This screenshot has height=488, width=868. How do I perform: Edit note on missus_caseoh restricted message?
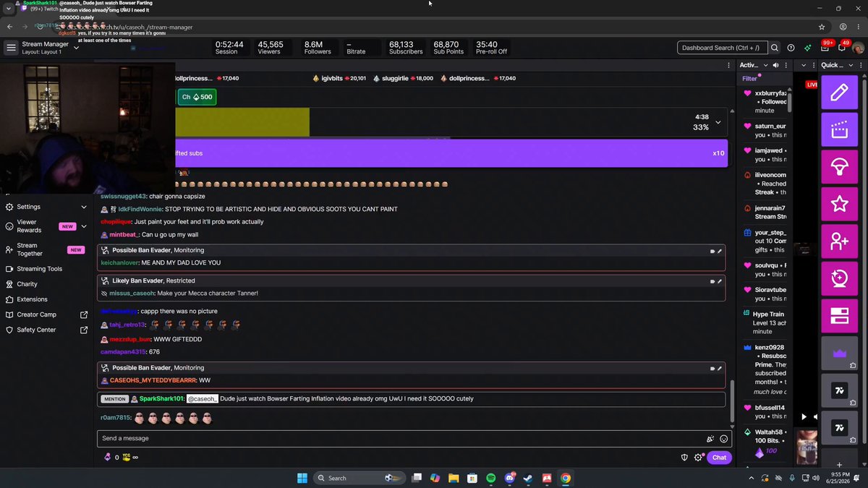tap(720, 281)
